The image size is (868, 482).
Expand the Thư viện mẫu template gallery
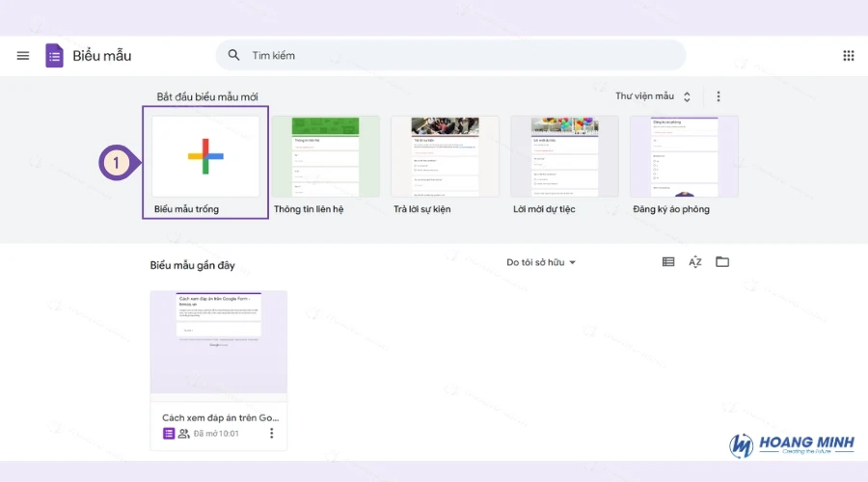pos(653,96)
